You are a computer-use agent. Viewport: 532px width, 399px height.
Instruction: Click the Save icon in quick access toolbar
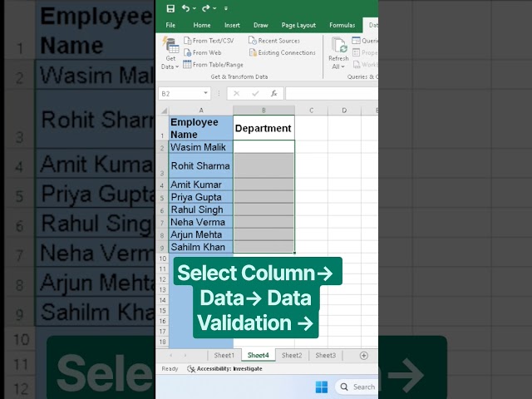pos(170,8)
